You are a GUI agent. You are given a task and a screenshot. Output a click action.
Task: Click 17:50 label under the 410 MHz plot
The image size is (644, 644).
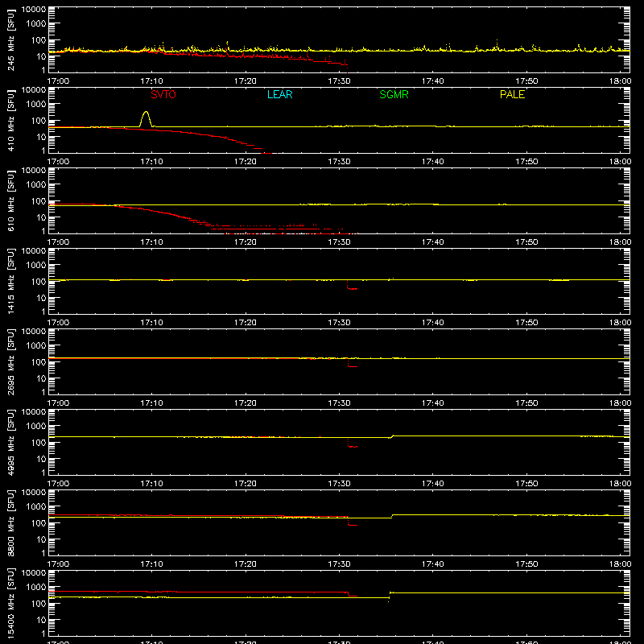pyautogui.click(x=526, y=162)
